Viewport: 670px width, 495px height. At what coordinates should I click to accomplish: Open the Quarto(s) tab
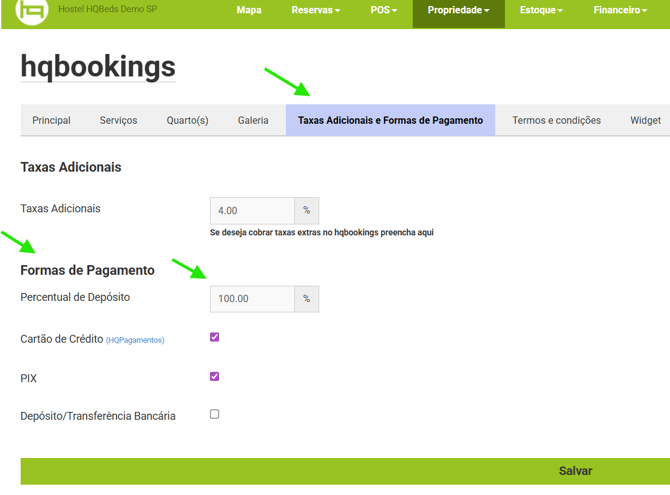pyautogui.click(x=187, y=120)
